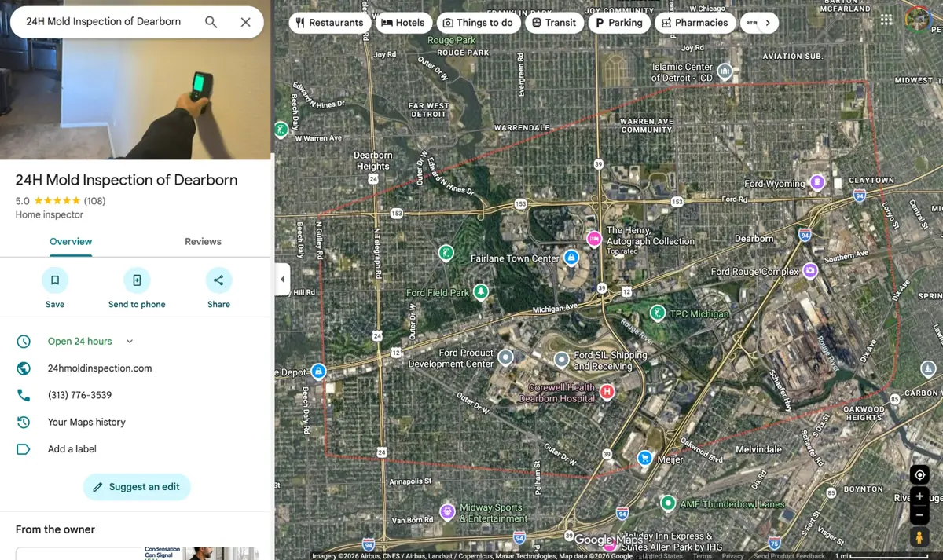Screen dimensions: 943x560
Task: Click the clock hours icon
Action: [x=24, y=342]
